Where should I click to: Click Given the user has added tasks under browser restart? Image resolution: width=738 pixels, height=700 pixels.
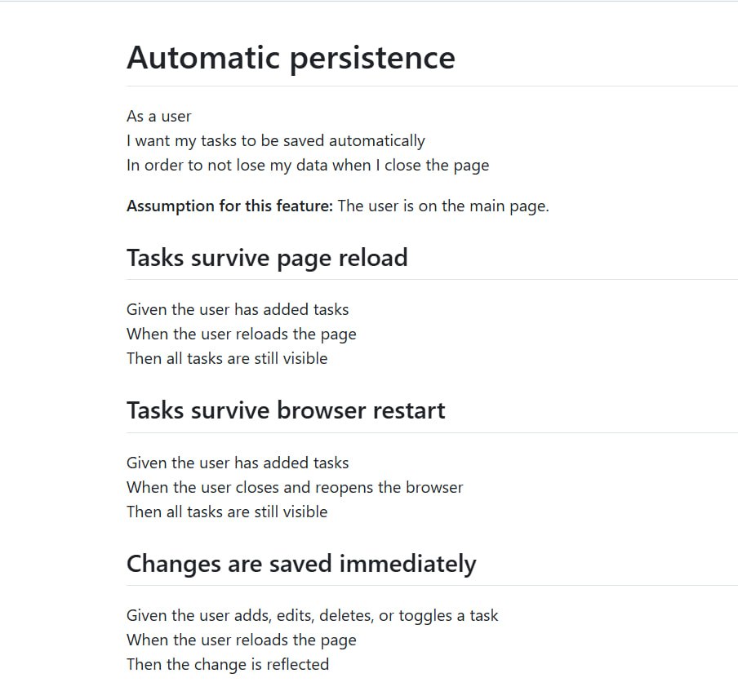(x=238, y=463)
